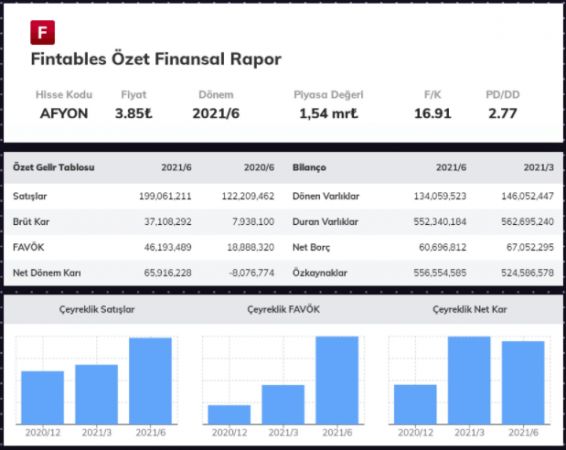
Task: Select the price value 3.85₺
Action: pyautogui.click(x=134, y=114)
